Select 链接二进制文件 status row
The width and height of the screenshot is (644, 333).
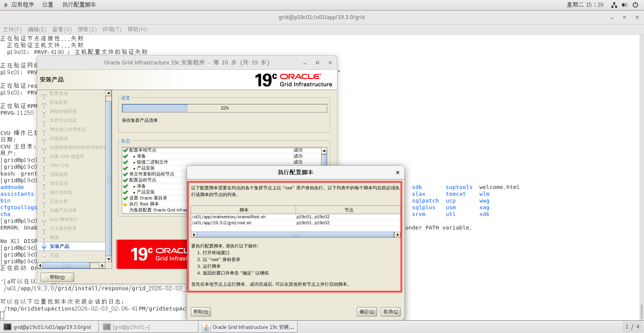click(222, 162)
